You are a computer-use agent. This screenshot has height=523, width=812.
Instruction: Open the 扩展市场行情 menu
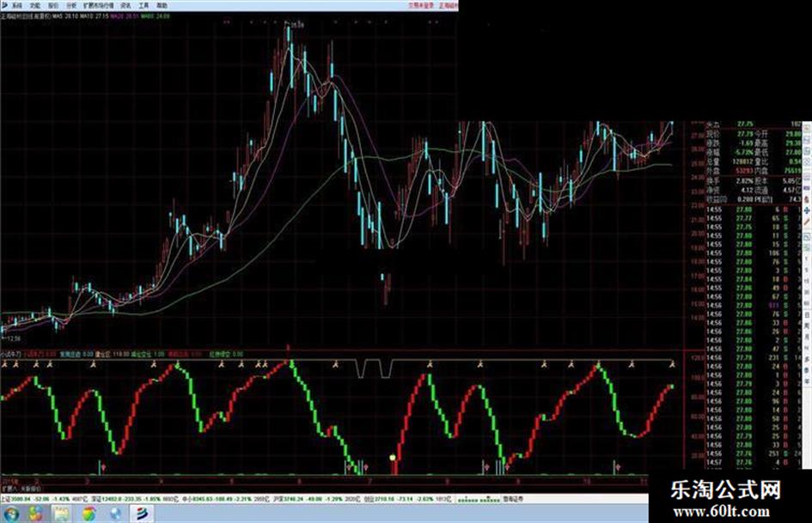99,6
